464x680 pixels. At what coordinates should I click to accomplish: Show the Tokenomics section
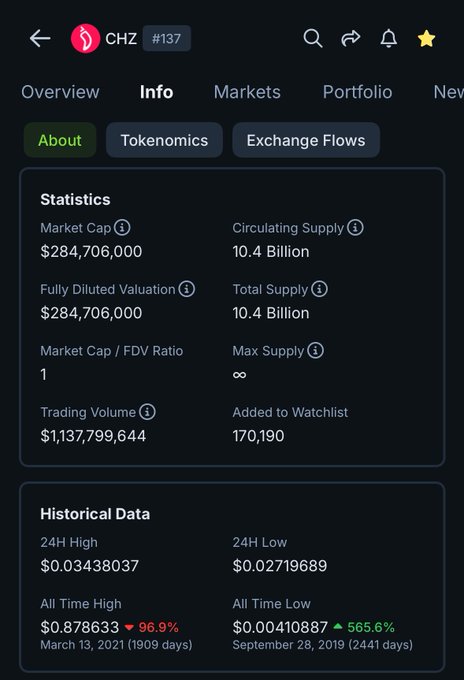(x=164, y=140)
